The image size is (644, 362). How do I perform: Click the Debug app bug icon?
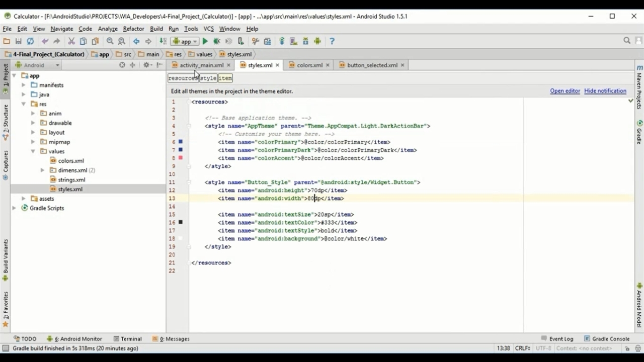(217, 41)
